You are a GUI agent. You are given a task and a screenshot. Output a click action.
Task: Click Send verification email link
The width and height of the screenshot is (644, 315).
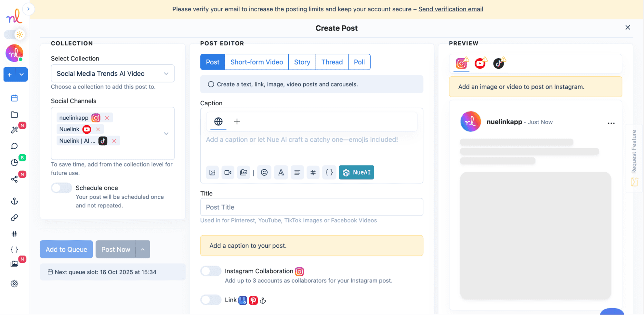click(450, 9)
